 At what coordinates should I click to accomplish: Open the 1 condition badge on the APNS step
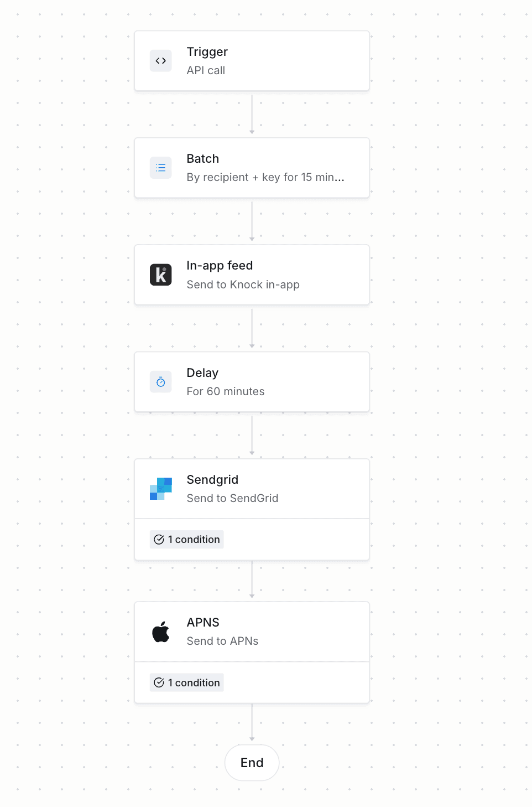tap(186, 682)
